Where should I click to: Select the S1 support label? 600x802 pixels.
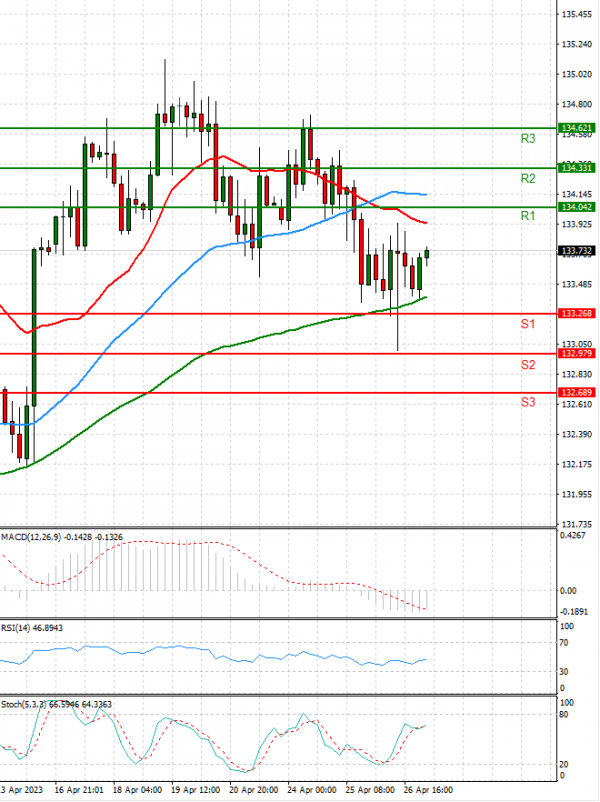click(x=528, y=325)
